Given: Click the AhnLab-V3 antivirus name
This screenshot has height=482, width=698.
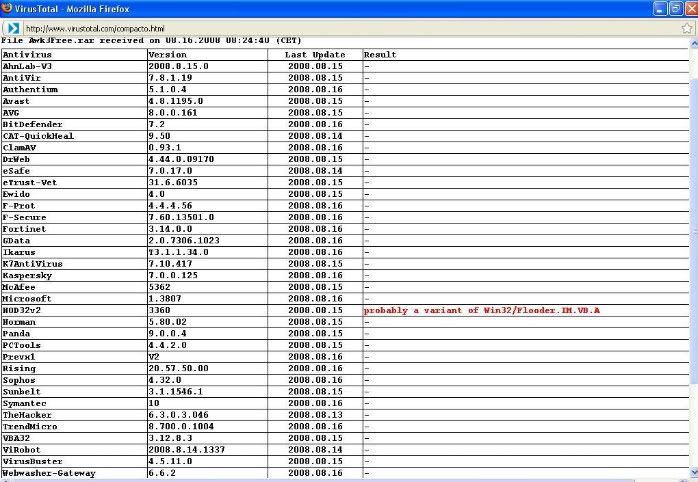Looking at the screenshot, I should click(27, 66).
